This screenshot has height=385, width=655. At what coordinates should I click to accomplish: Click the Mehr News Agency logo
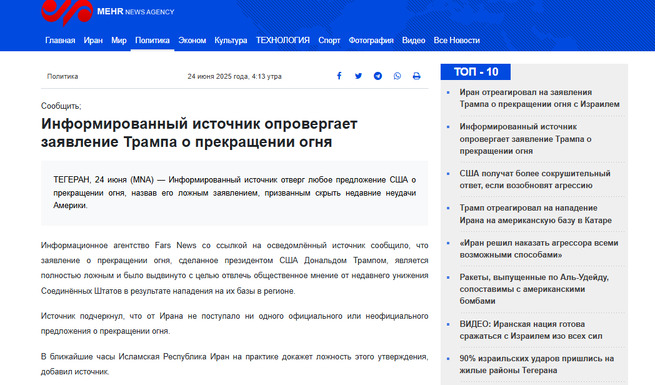click(108, 12)
